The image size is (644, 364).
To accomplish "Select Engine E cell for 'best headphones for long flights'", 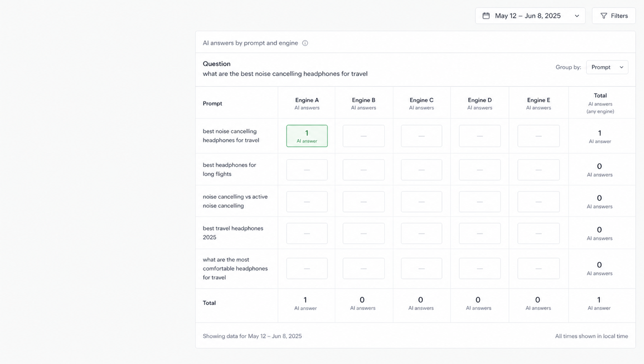I will [x=539, y=170].
